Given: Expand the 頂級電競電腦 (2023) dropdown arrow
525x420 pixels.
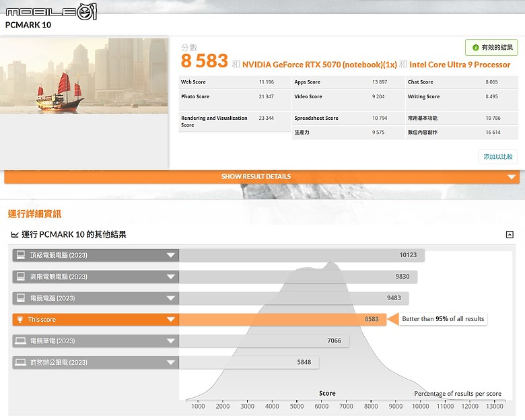Looking at the screenshot, I should pos(171,255).
